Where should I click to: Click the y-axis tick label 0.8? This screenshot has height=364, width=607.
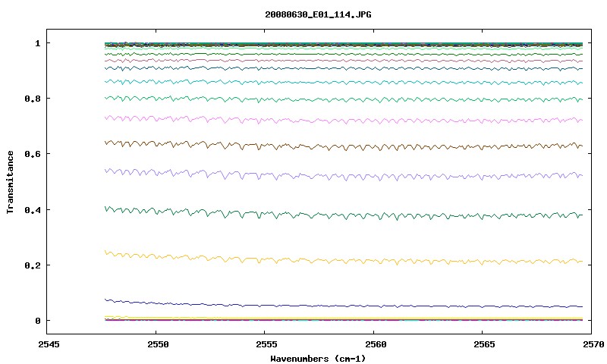coord(33,99)
